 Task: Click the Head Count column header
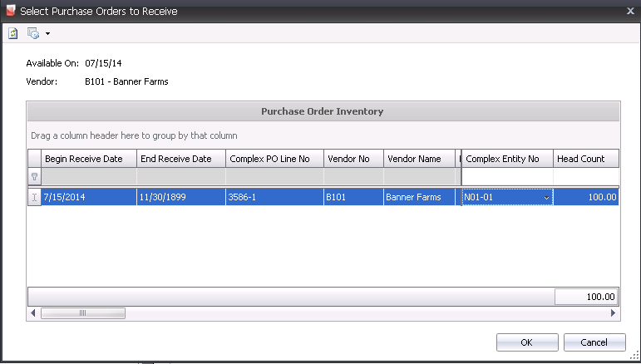585,159
